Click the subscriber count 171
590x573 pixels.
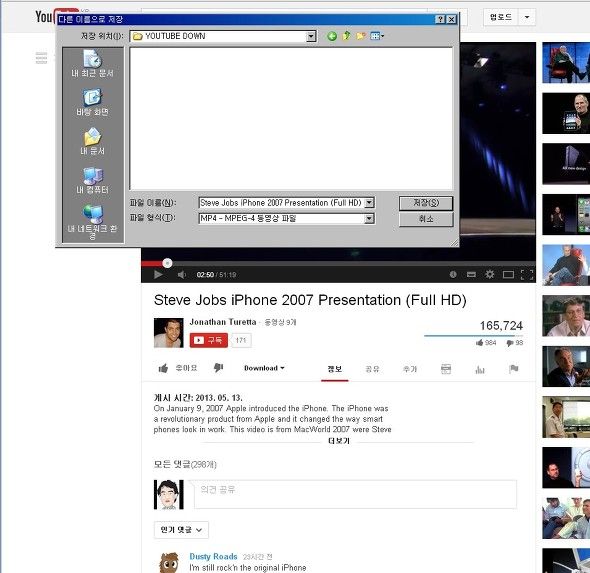(x=241, y=340)
